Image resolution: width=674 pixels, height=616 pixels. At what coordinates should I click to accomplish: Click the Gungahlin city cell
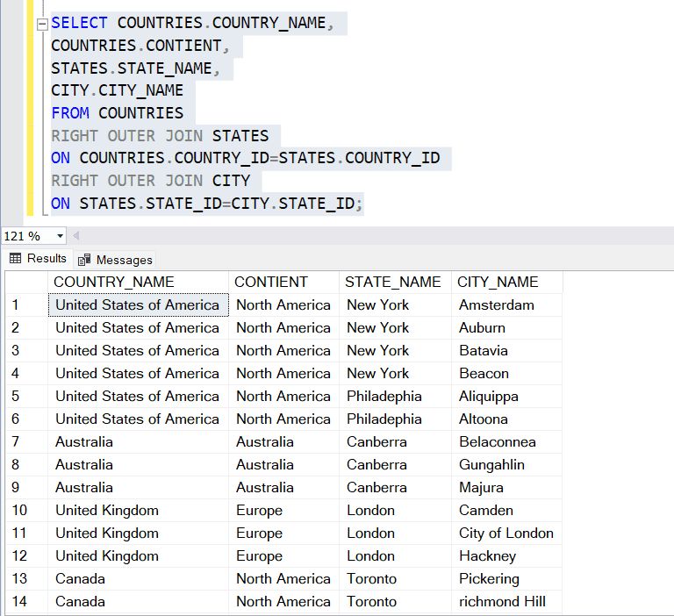[x=506, y=464]
